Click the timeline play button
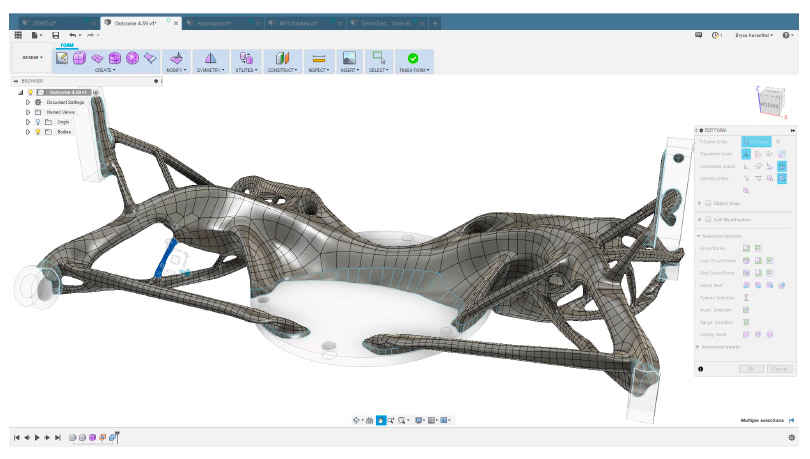 [x=37, y=437]
